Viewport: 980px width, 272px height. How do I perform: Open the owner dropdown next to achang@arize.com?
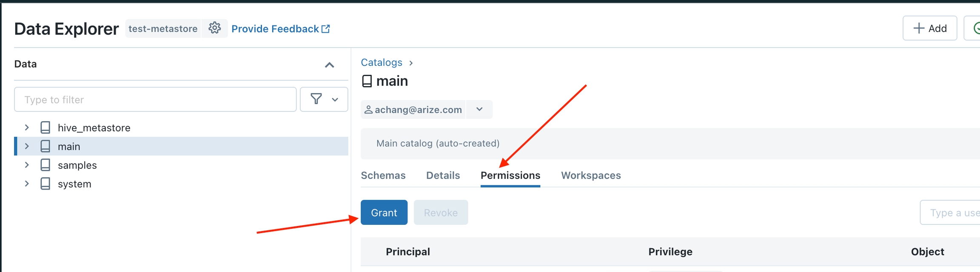pos(479,109)
